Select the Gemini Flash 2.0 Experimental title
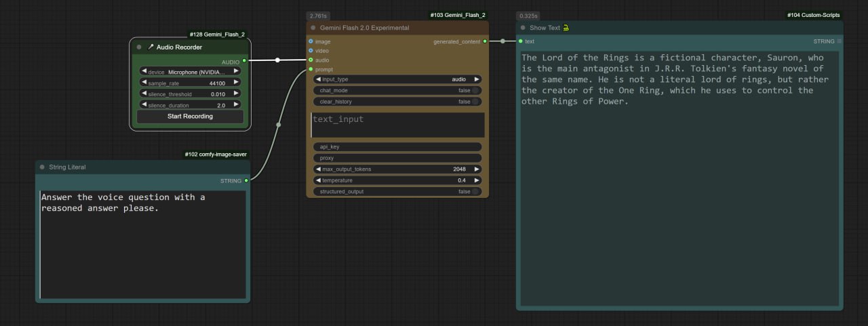868x326 pixels. 364,28
